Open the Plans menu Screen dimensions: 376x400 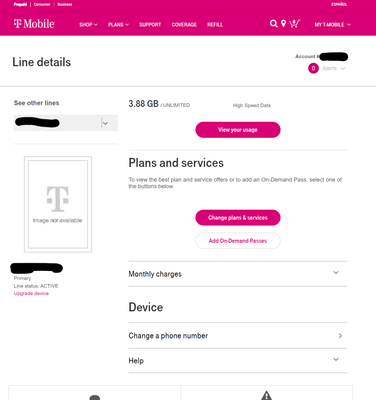pos(118,24)
